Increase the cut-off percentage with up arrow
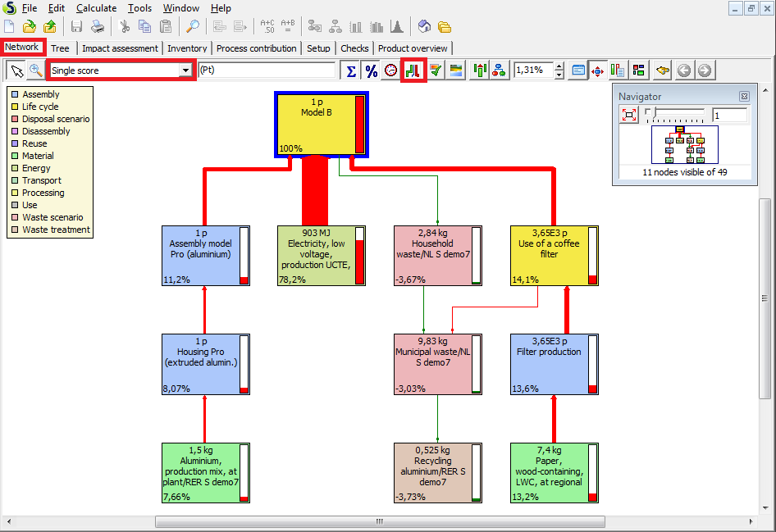The height and width of the screenshot is (532, 776). click(x=559, y=66)
